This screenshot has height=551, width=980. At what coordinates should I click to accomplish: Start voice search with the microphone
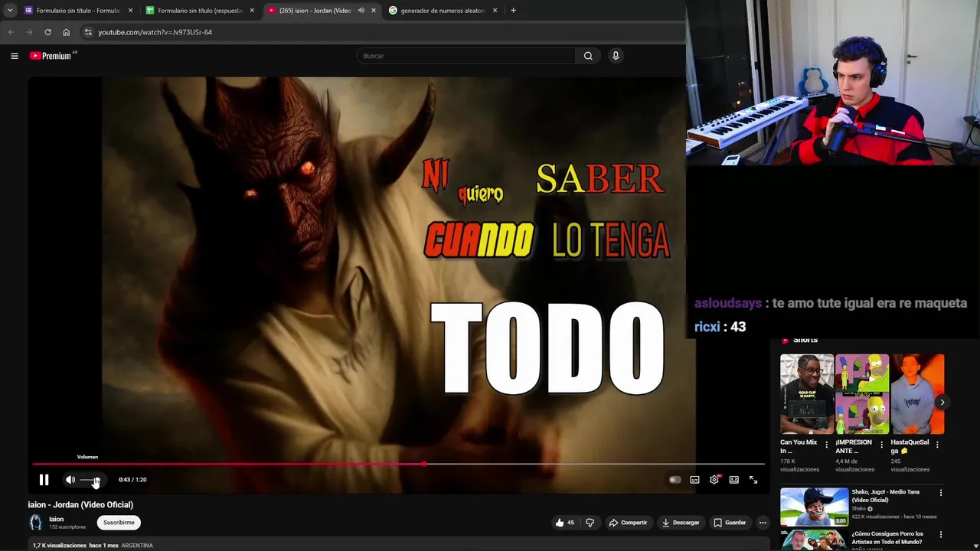[x=616, y=56]
